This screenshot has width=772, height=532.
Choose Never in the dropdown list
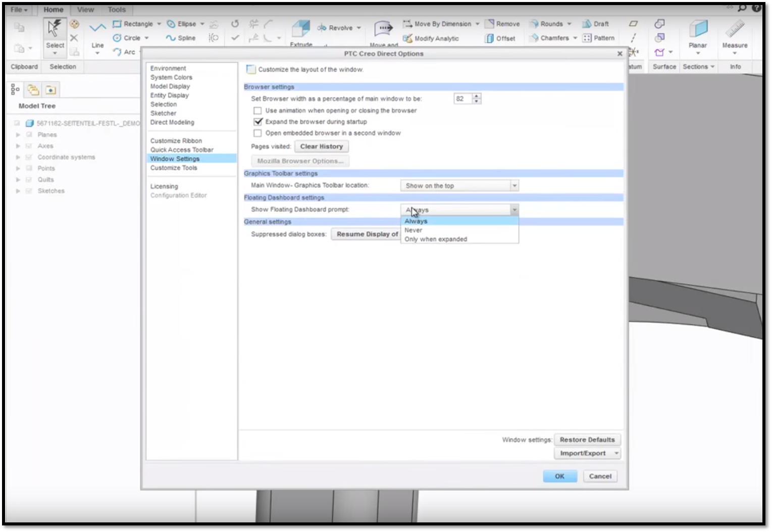(x=459, y=230)
